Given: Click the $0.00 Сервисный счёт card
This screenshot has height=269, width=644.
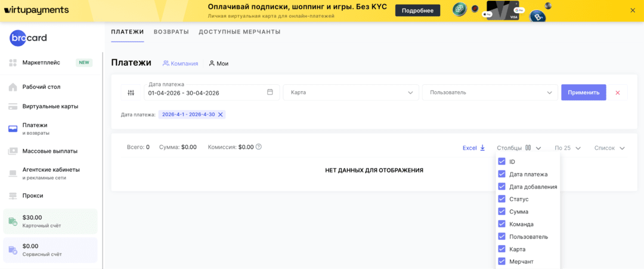Looking at the screenshot, I should click(x=51, y=250).
